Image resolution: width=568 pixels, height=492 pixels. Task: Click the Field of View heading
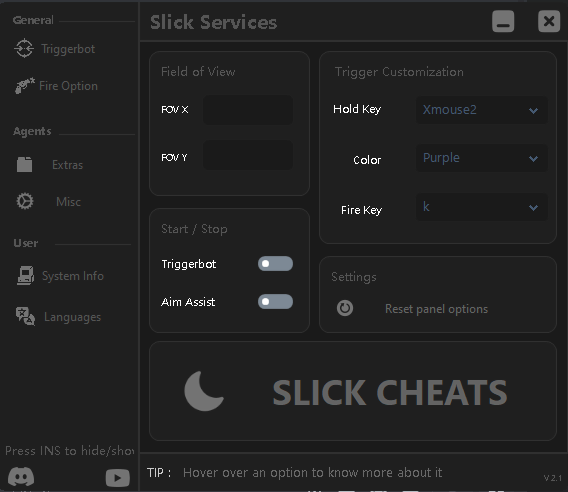198,72
